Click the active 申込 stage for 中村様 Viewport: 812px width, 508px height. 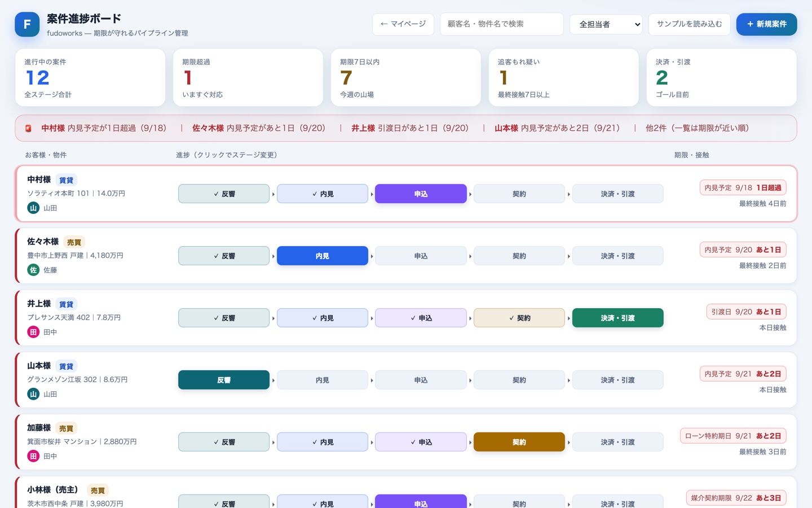421,194
